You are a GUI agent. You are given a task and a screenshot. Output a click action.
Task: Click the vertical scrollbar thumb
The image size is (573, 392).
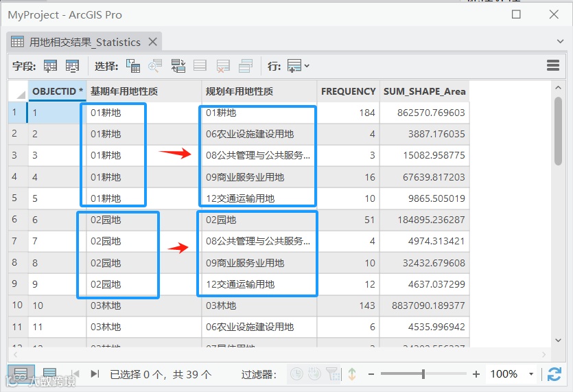click(558, 131)
